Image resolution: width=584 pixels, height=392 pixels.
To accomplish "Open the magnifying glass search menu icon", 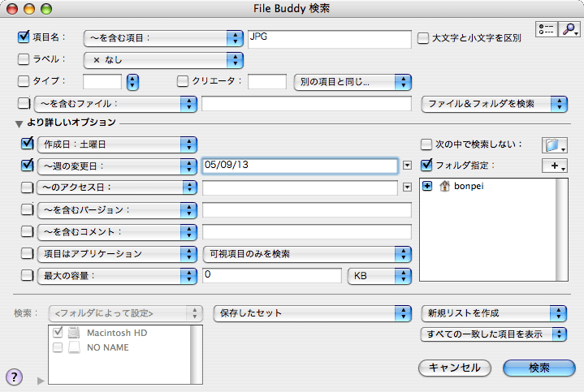I will 569,29.
